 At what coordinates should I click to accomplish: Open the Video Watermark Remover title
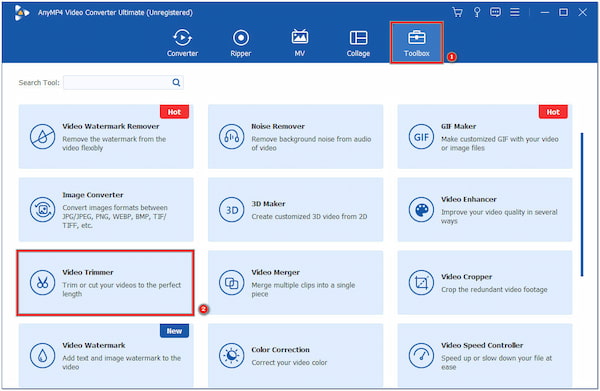[x=111, y=126]
